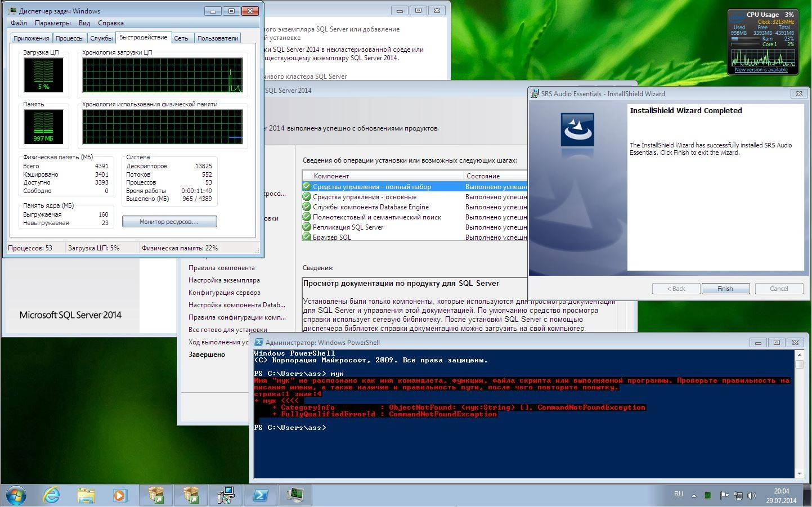Switch to SQL Server setup taskbar icon
The height and width of the screenshot is (507, 812).
click(x=226, y=495)
